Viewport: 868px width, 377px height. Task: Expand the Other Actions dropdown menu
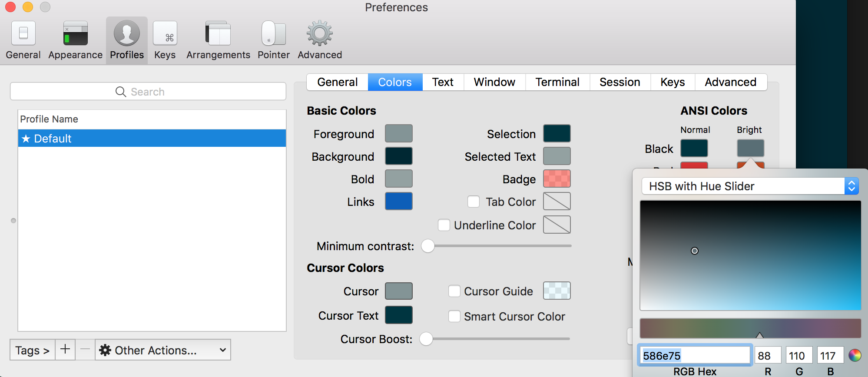coord(163,350)
